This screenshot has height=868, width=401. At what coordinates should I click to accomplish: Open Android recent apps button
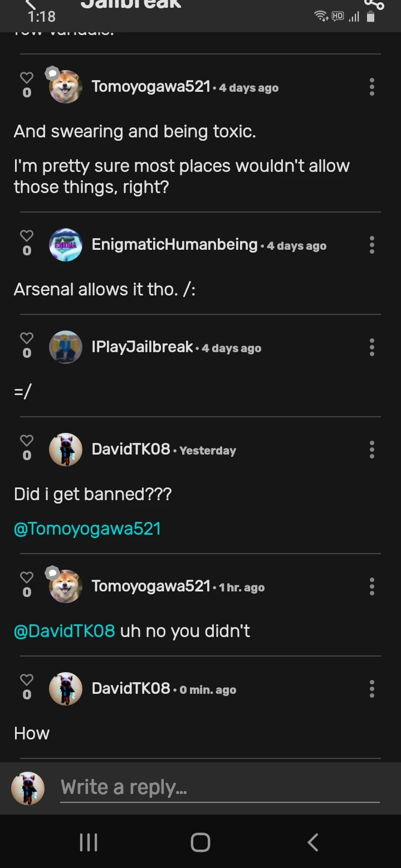89,842
